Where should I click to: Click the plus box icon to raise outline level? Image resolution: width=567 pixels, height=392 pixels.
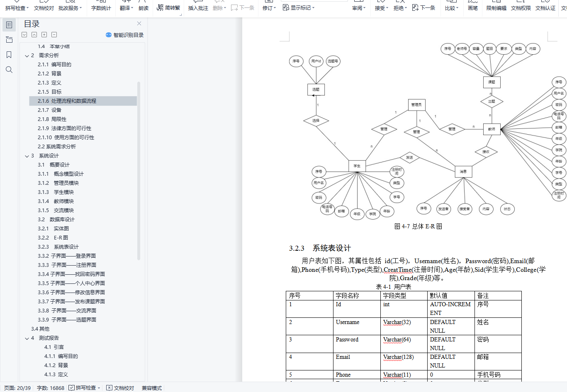pyautogui.click(x=44, y=35)
